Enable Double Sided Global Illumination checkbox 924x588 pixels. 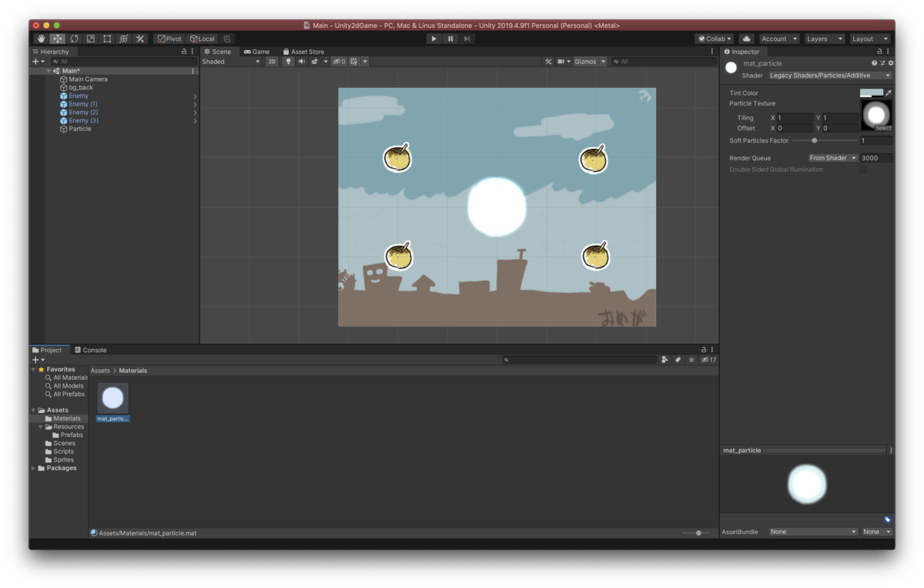(x=863, y=170)
